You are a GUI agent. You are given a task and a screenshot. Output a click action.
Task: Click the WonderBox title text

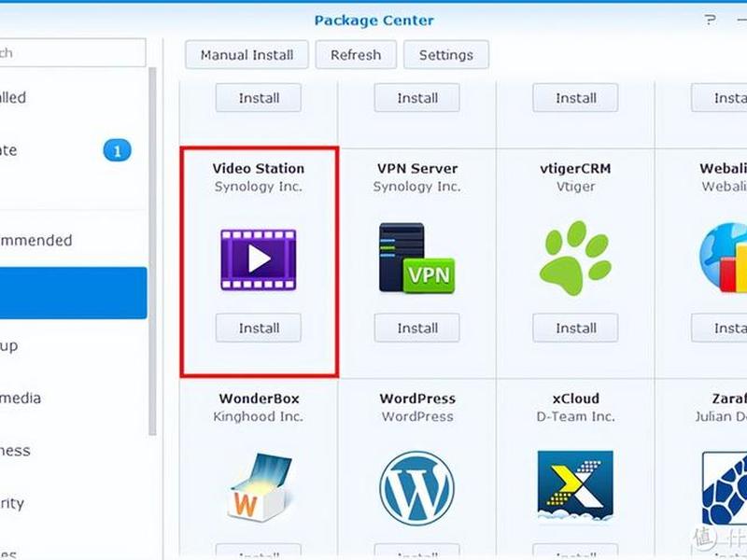(x=260, y=399)
